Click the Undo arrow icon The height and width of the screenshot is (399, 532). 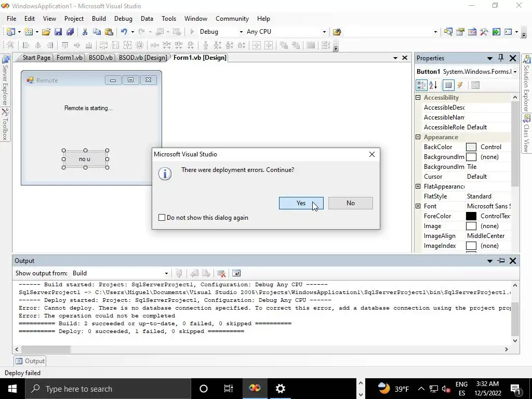tap(124, 32)
